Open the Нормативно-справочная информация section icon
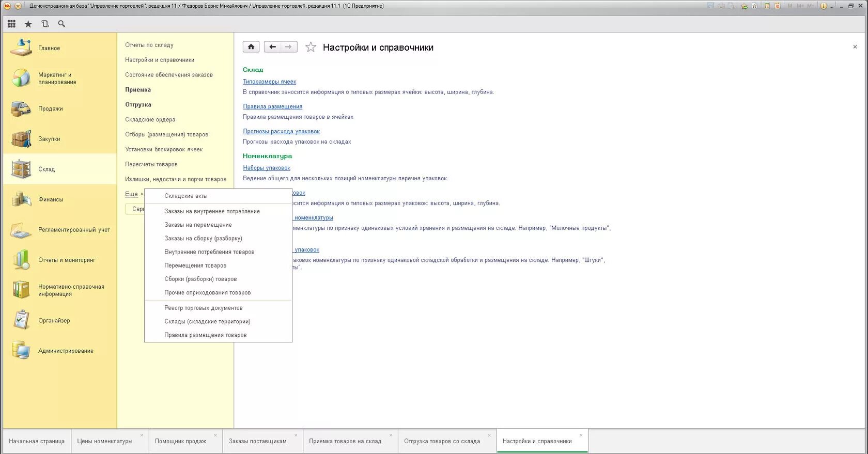This screenshot has width=868, height=454. [x=21, y=290]
